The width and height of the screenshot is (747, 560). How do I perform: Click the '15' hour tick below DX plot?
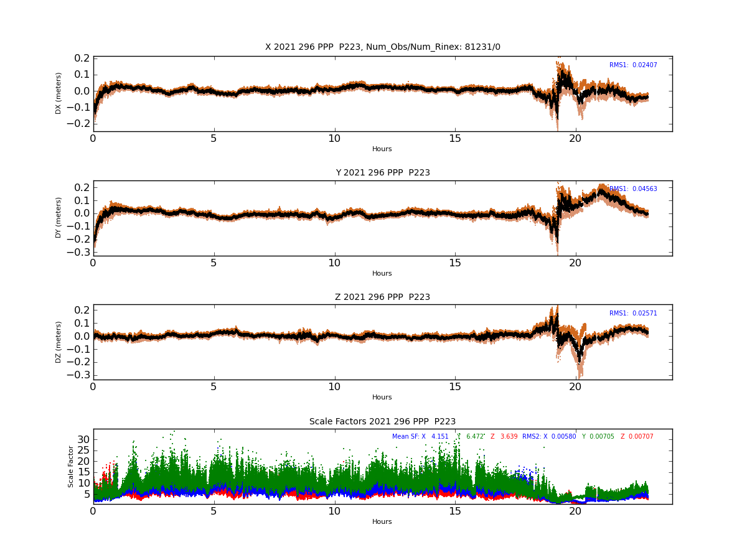click(x=455, y=139)
